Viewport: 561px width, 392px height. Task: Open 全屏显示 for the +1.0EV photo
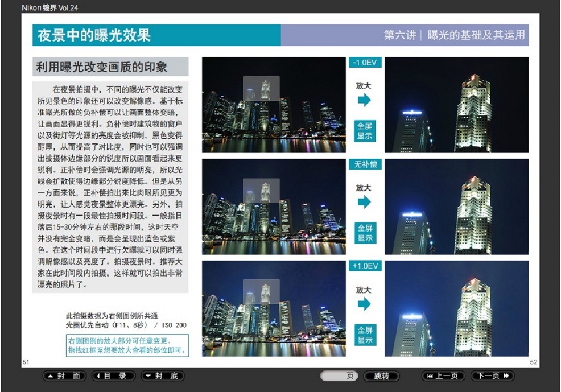coord(365,335)
